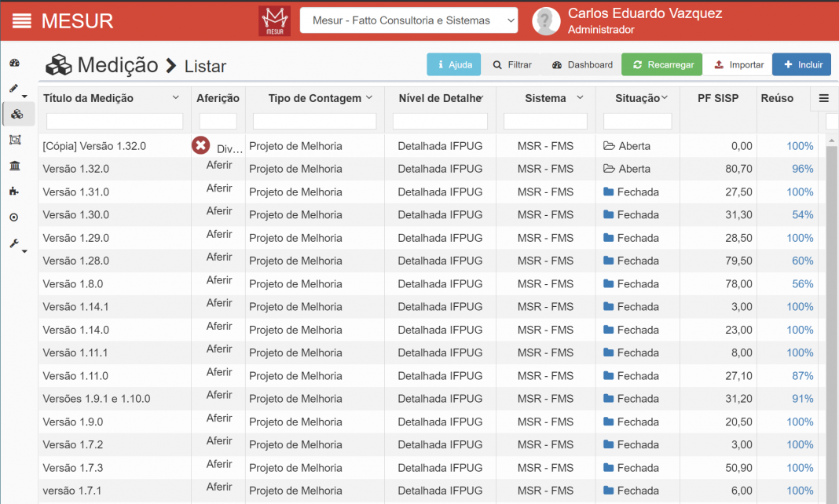Image resolution: width=839 pixels, height=504 pixels.
Task: Click the red error icon on [Cópia] Versão 1.32.0
Action: tap(200, 144)
